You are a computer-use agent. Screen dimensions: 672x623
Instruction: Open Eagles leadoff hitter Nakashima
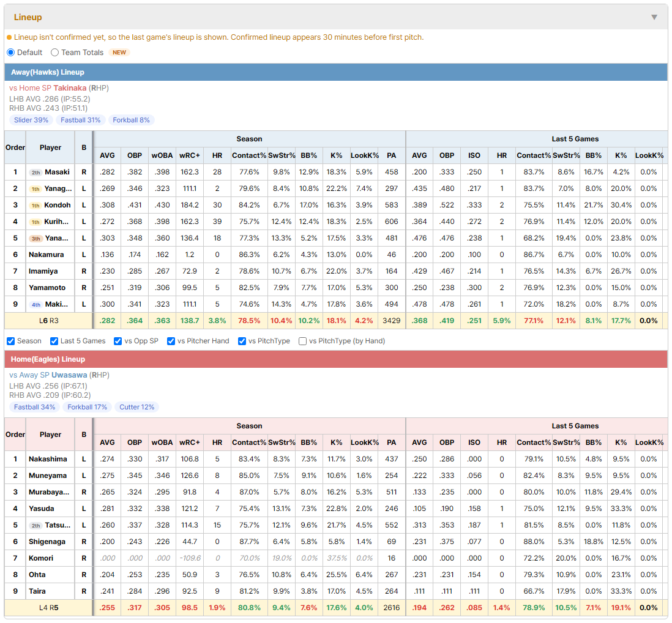pyautogui.click(x=48, y=459)
